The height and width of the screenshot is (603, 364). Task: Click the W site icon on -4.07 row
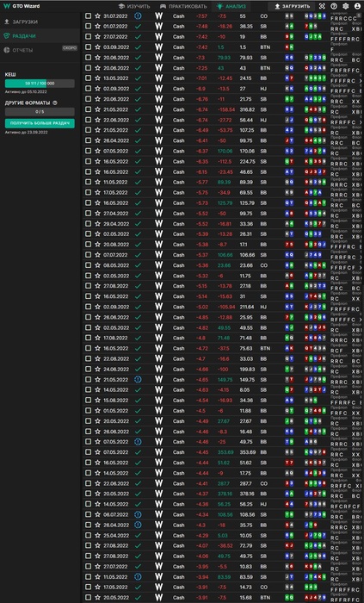(x=158, y=545)
